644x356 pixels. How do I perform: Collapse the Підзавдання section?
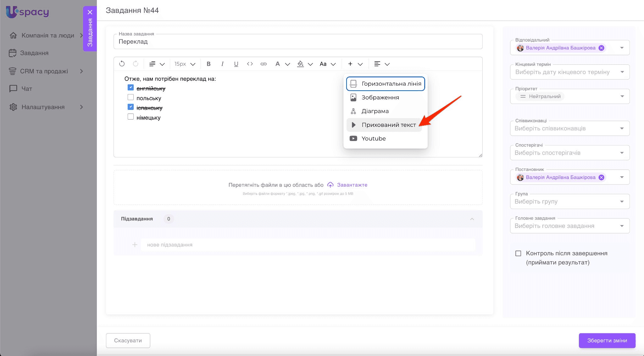click(472, 219)
